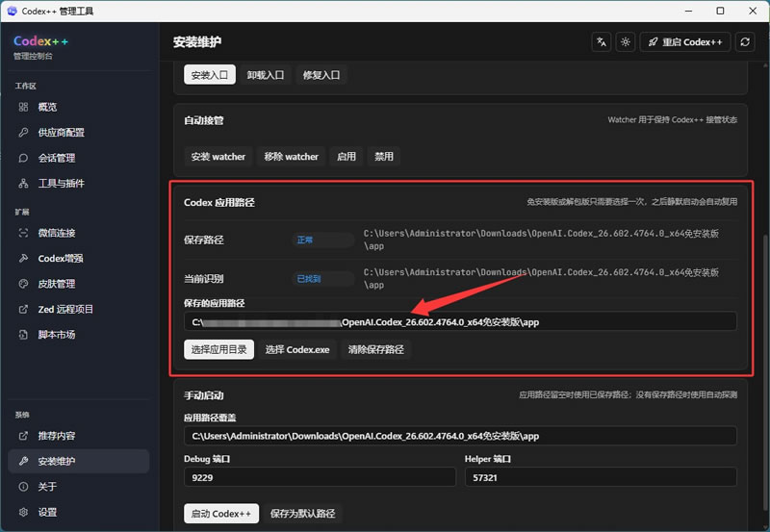Open 工具与插件 in the sidebar

coord(79,184)
